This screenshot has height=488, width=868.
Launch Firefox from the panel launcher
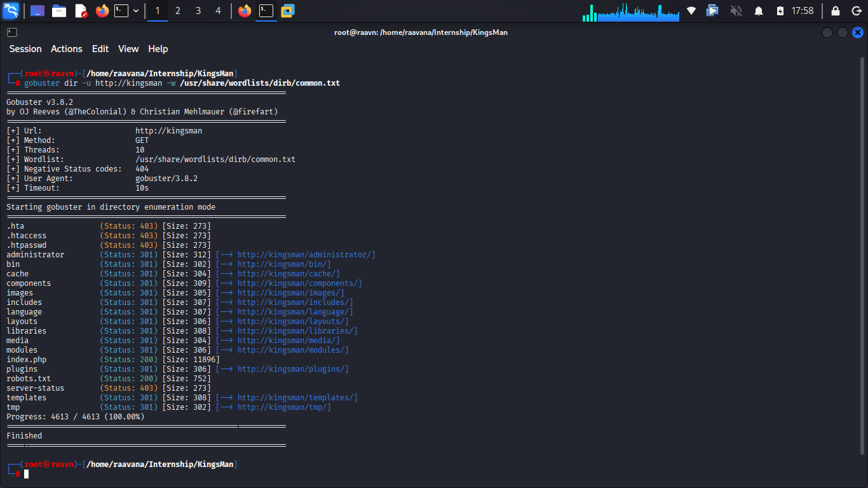(x=102, y=11)
